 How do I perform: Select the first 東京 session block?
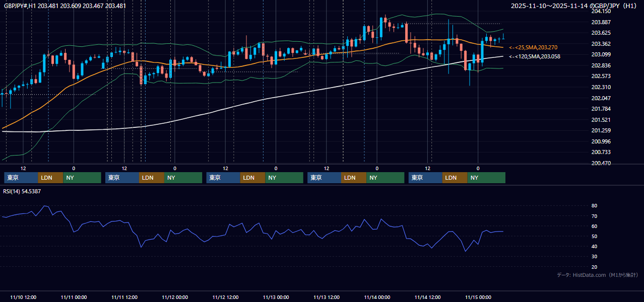(x=21, y=178)
